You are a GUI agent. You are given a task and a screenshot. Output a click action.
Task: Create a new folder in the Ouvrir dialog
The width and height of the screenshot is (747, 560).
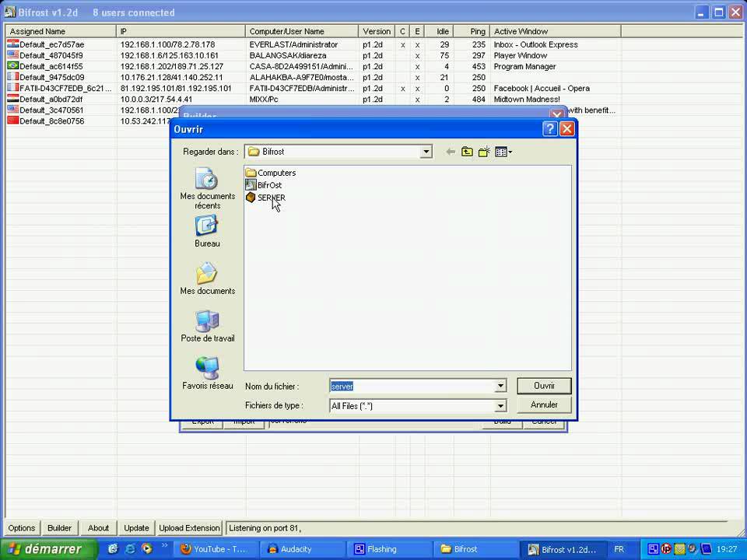click(x=484, y=152)
